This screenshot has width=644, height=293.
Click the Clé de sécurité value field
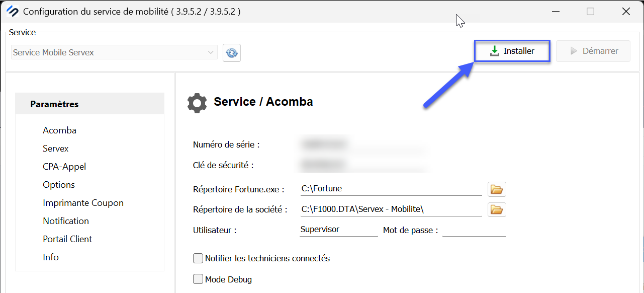(363, 165)
